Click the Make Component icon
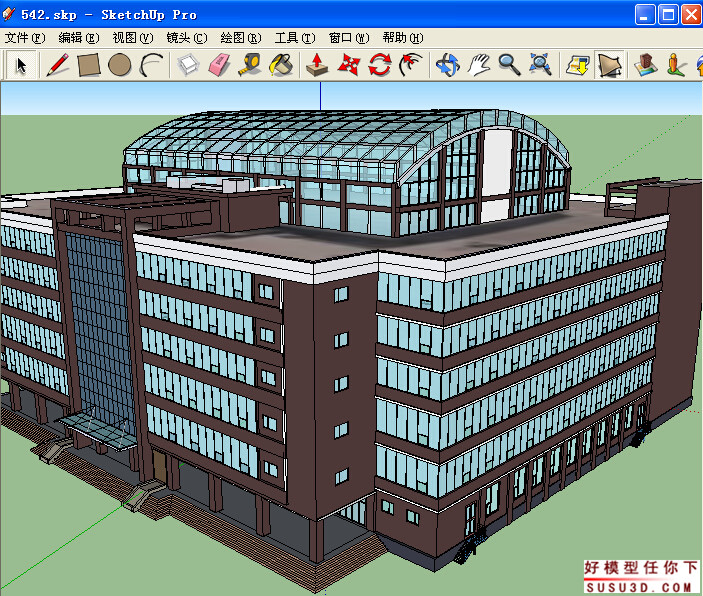This screenshot has height=596, width=703. click(x=188, y=65)
